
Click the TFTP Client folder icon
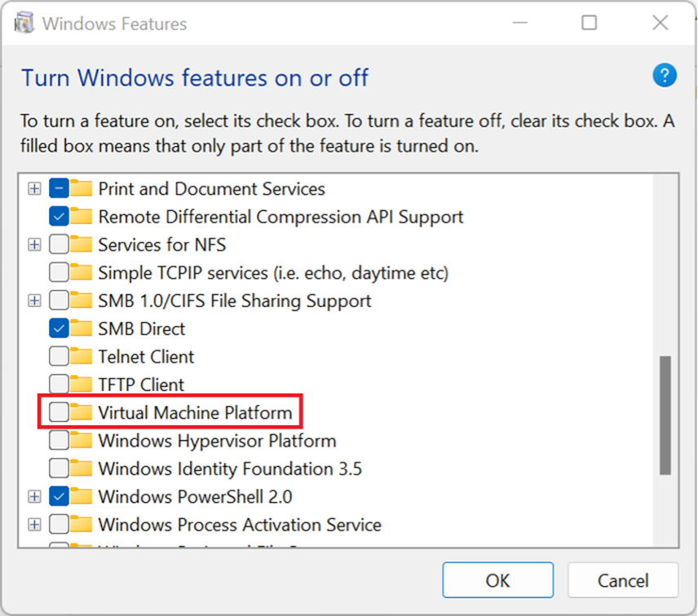[81, 385]
